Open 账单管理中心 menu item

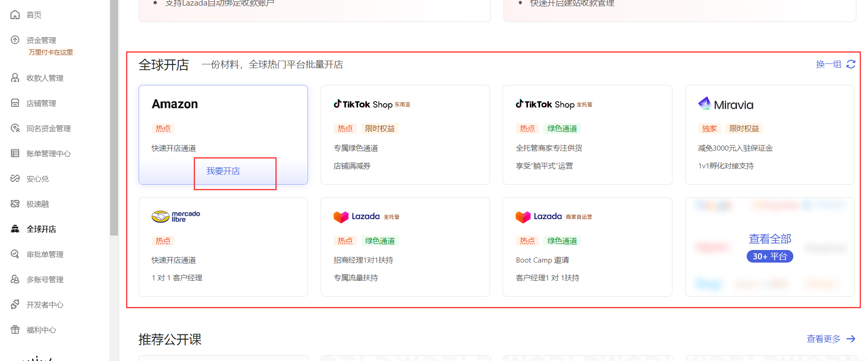click(49, 153)
